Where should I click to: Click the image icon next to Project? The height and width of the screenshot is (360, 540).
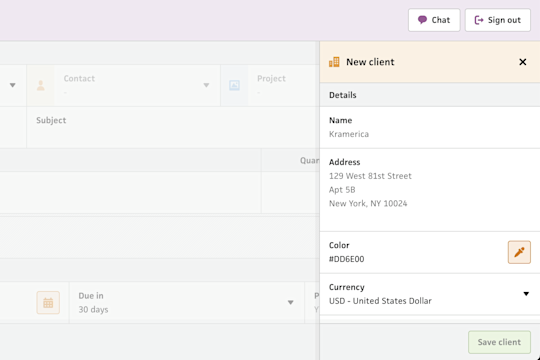(234, 85)
